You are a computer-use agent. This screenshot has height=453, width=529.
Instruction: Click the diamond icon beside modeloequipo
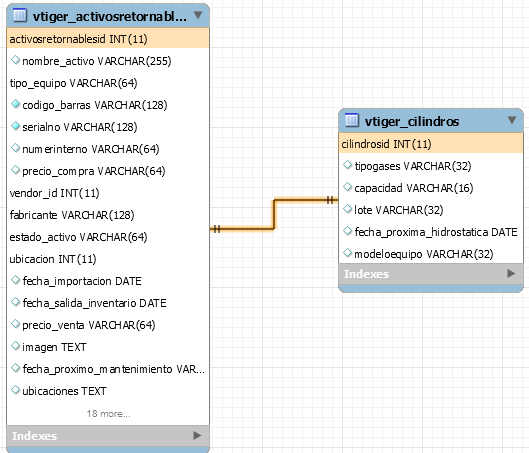pos(347,253)
